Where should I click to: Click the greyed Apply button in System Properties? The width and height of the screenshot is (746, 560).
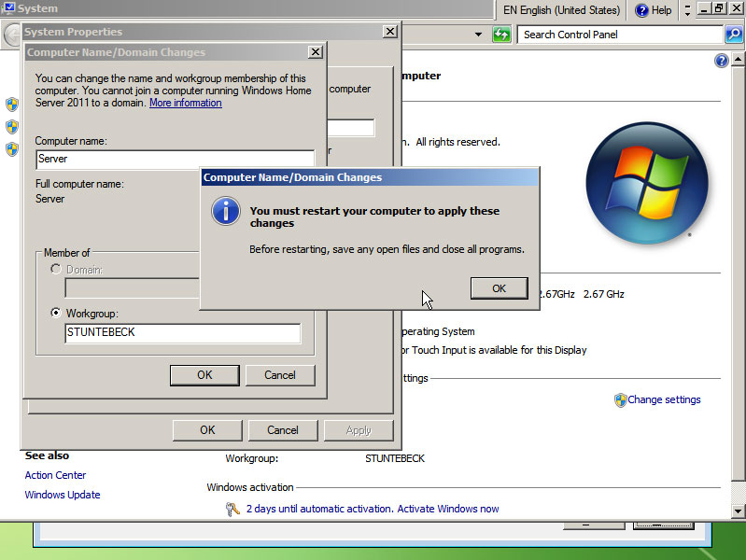coord(359,430)
